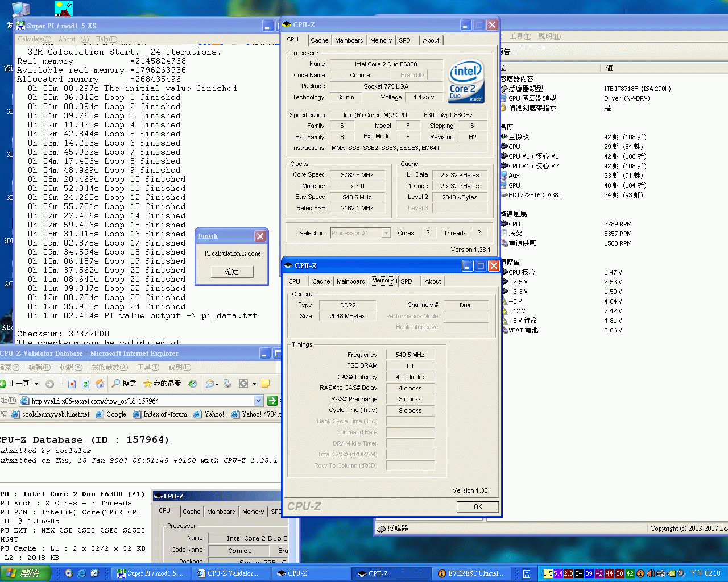Click the IE History icon
The image size is (728, 582).
[193, 384]
